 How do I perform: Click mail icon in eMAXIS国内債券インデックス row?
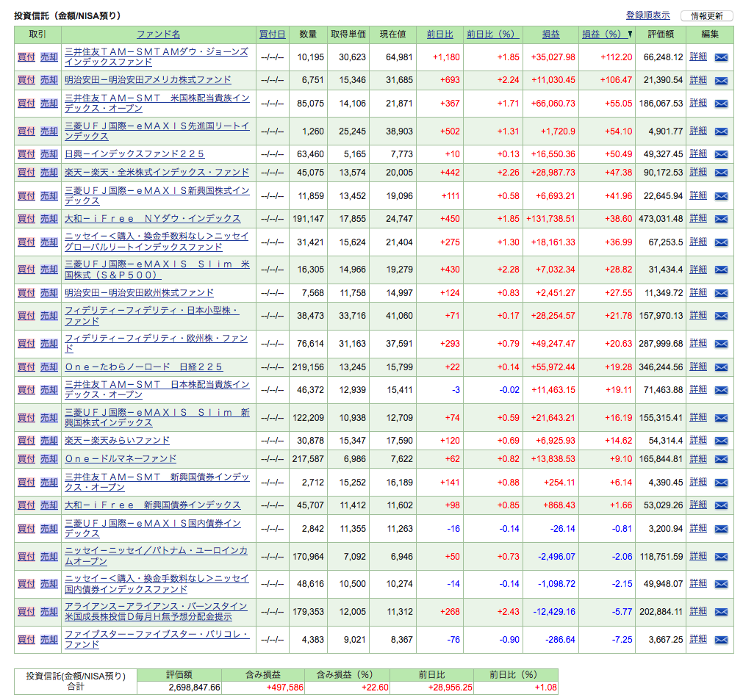pyautogui.click(x=721, y=529)
